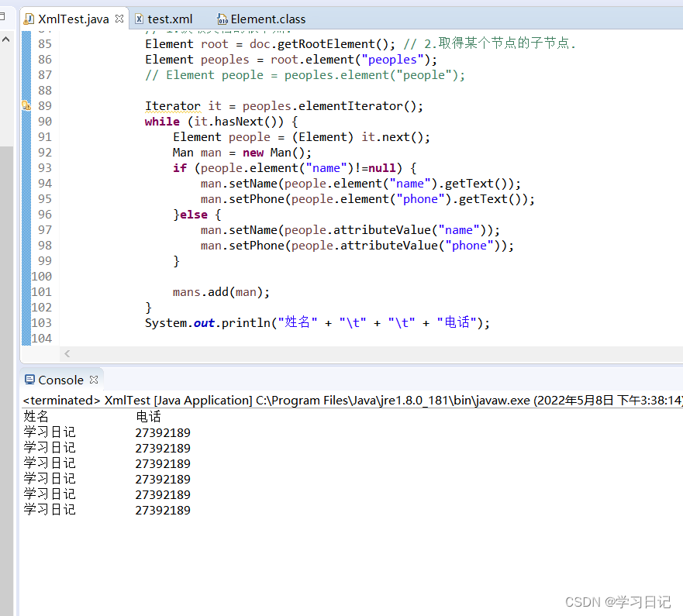The height and width of the screenshot is (616, 683).
Task: Click the blue change-marker bar beside line 100
Action: 26,277
